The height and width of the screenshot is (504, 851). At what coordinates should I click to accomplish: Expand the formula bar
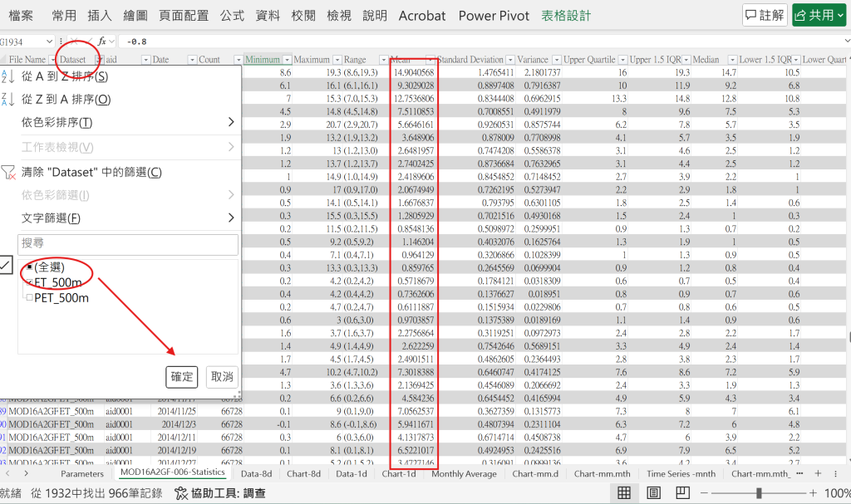click(x=847, y=42)
